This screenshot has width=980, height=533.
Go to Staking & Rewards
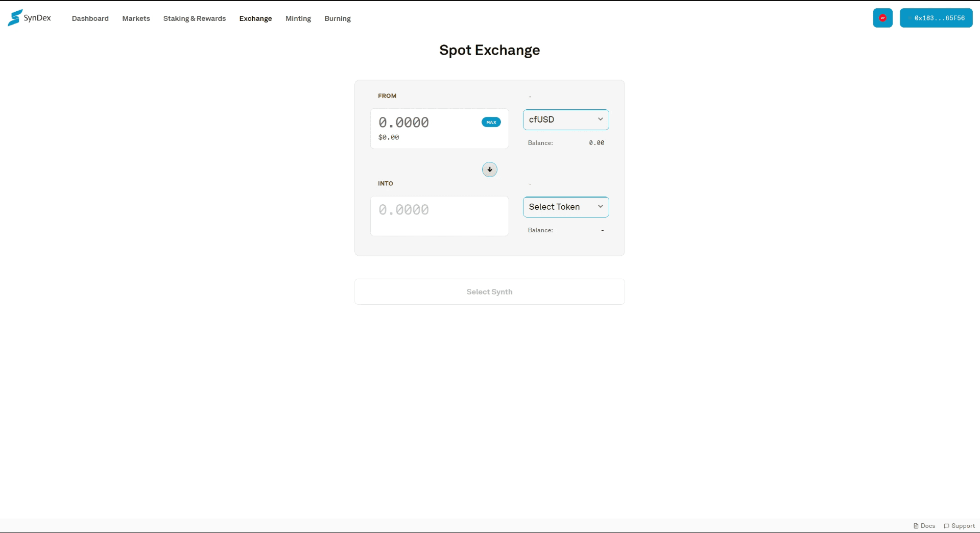[x=194, y=18]
